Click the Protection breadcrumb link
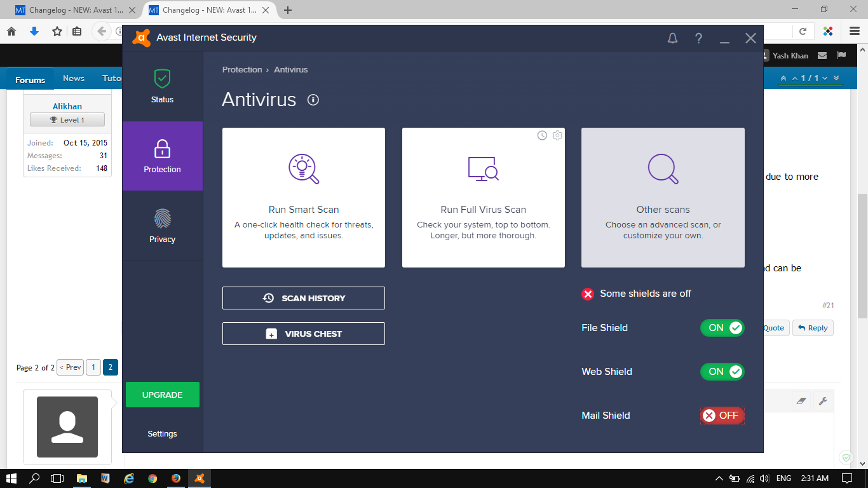Screen dimensions: 868x488 242,70
